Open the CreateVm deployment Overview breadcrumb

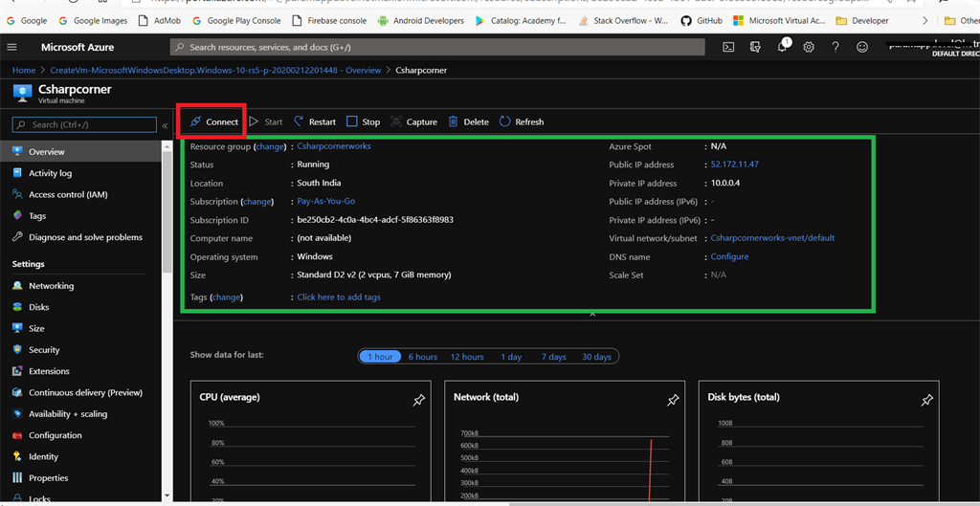coord(215,70)
